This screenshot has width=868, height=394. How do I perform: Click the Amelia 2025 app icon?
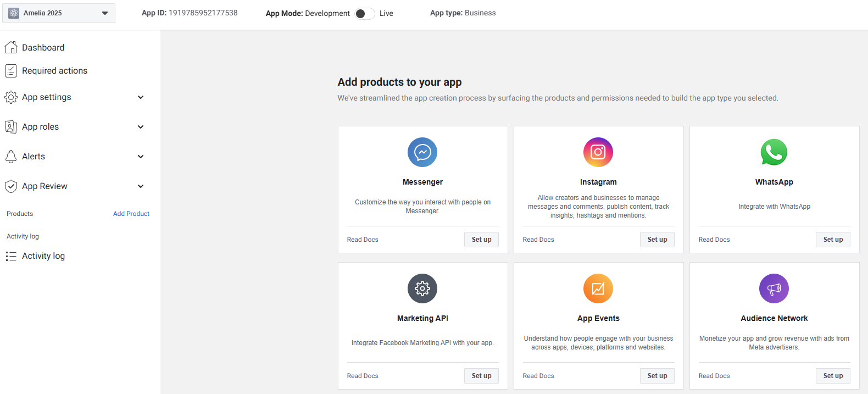(x=14, y=13)
